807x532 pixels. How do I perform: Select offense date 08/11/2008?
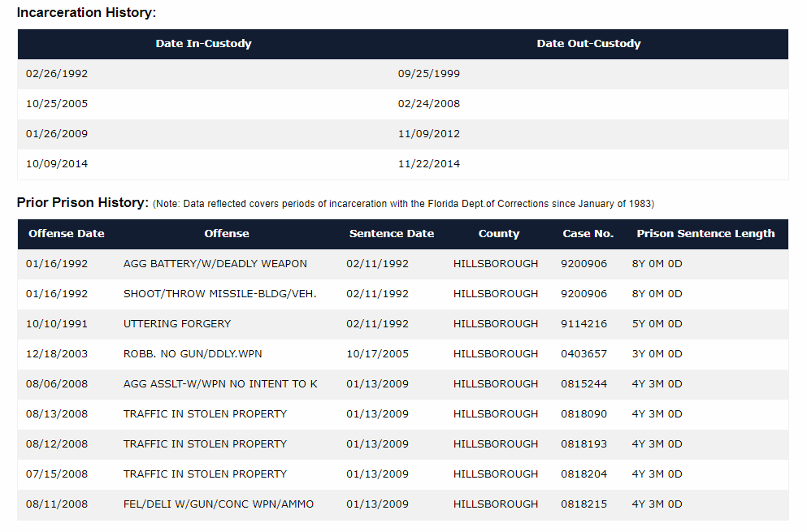point(57,504)
